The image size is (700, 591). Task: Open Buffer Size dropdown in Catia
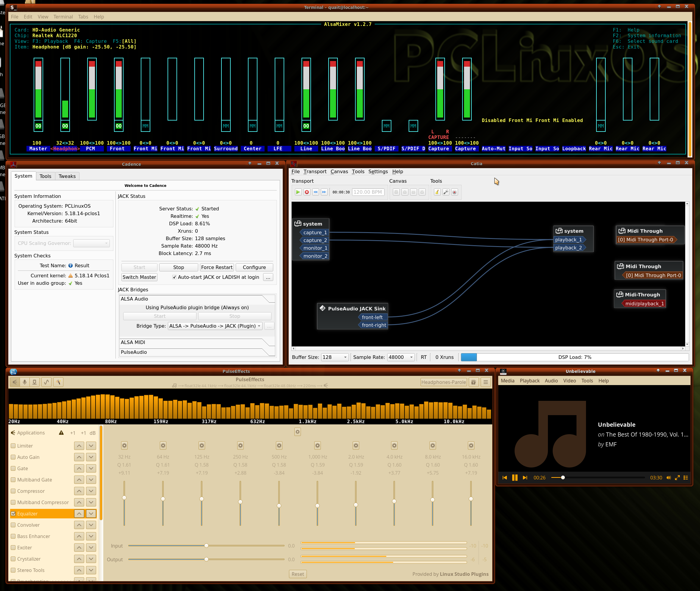click(x=335, y=357)
